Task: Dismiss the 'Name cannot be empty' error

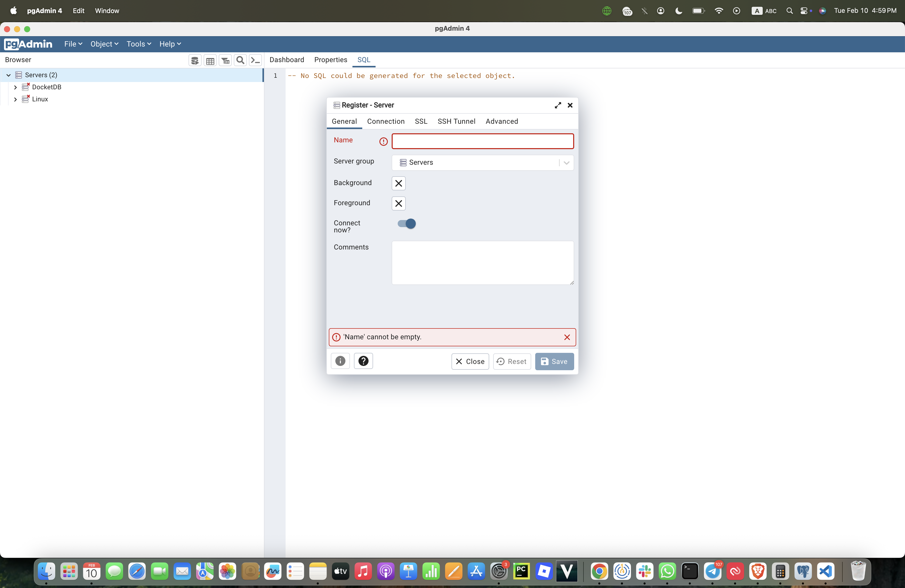Action: click(x=567, y=337)
